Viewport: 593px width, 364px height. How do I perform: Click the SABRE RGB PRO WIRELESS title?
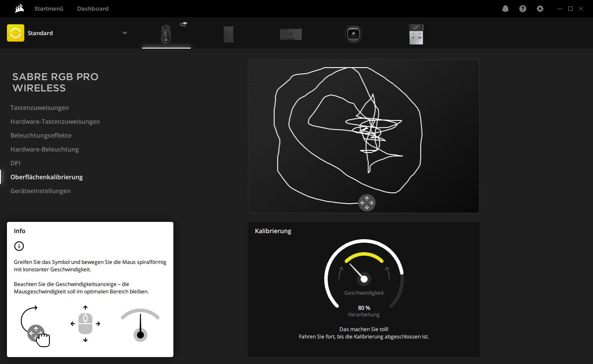pyautogui.click(x=55, y=82)
